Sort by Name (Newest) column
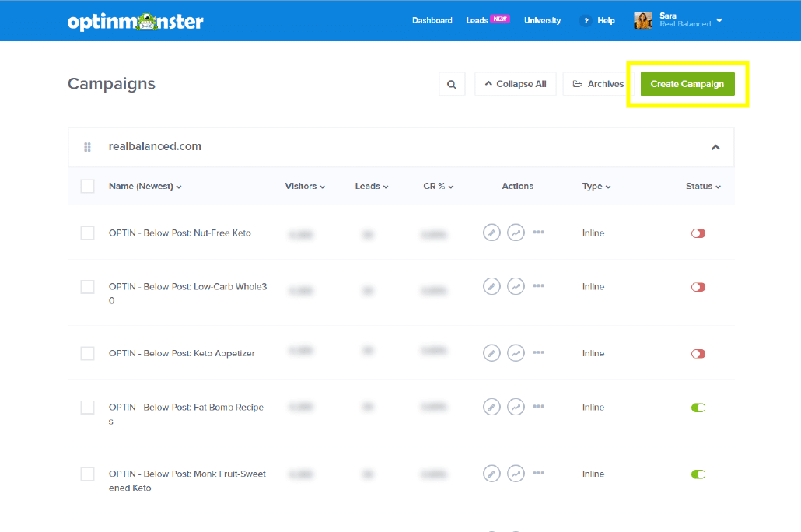Image resolution: width=801 pixels, height=532 pixels. [x=145, y=187]
